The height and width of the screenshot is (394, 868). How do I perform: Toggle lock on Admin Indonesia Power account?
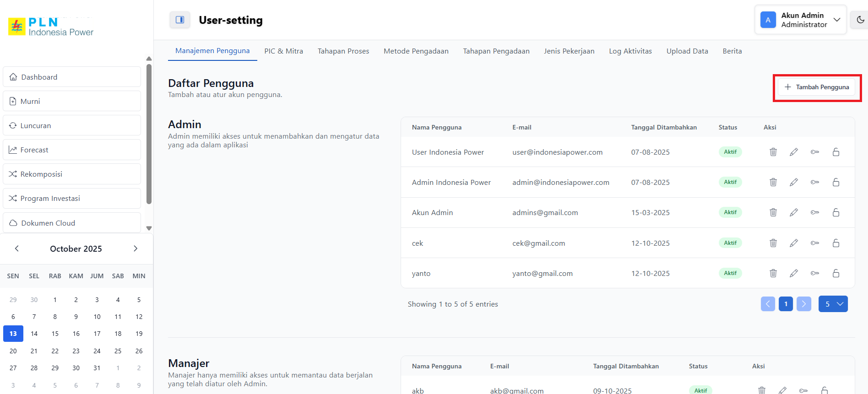click(x=836, y=182)
